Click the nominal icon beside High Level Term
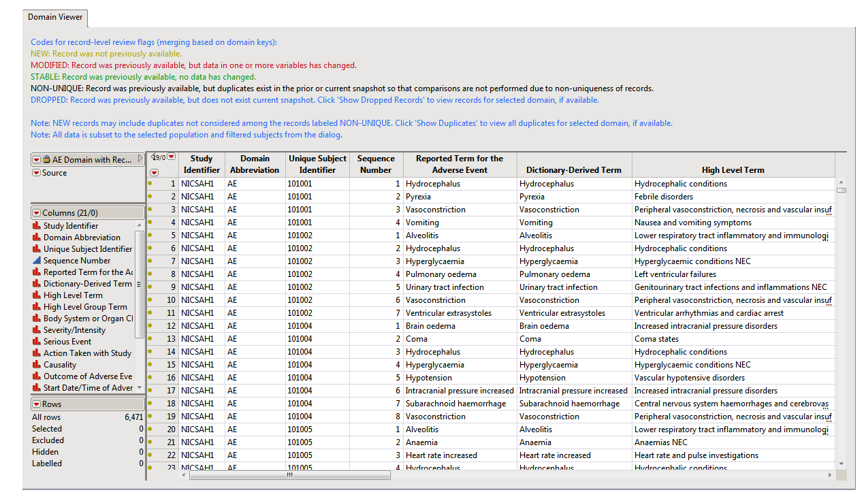868x503 pixels. pyautogui.click(x=37, y=295)
